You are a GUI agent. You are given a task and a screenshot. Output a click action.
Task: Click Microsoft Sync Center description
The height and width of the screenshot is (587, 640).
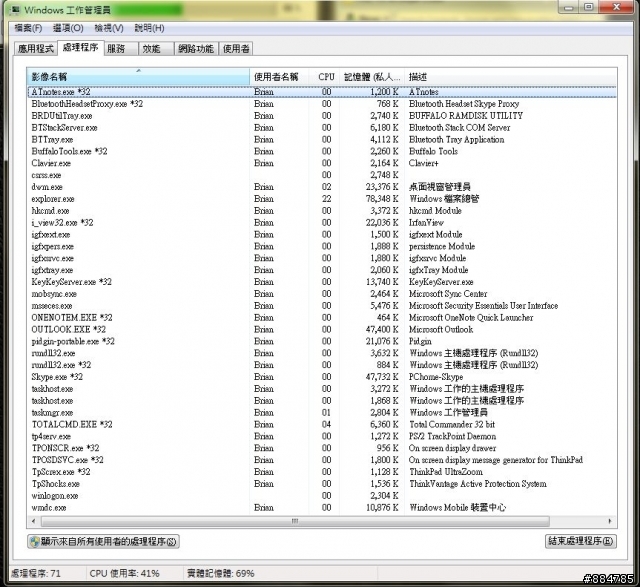point(448,294)
